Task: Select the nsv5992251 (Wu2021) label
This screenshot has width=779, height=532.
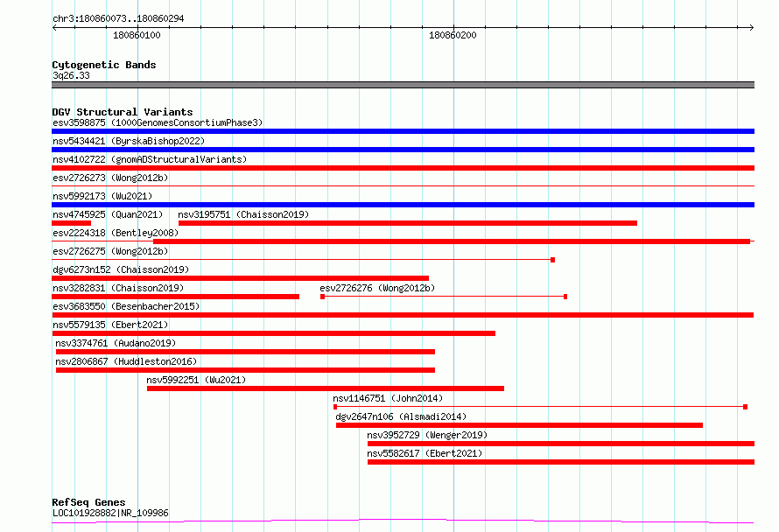Action: (x=196, y=380)
